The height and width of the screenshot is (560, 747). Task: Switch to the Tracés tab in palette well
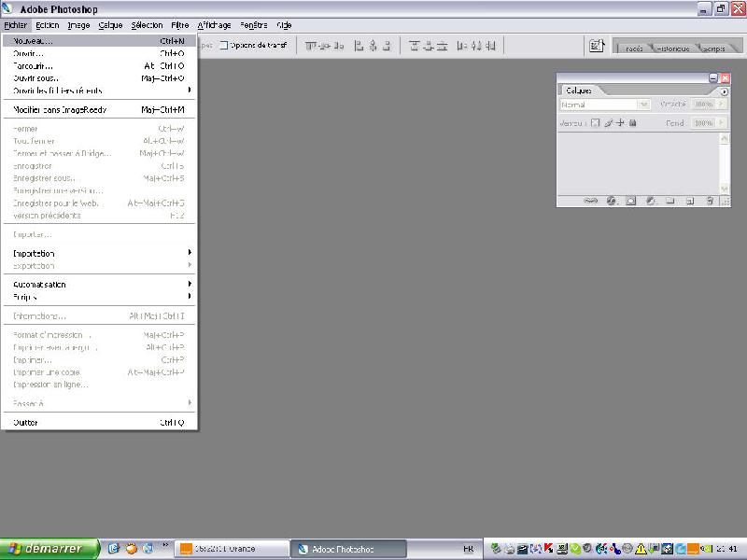634,49
